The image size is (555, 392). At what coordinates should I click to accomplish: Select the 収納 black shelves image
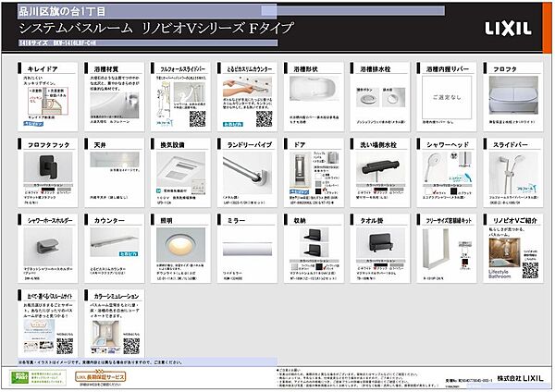[314, 242]
